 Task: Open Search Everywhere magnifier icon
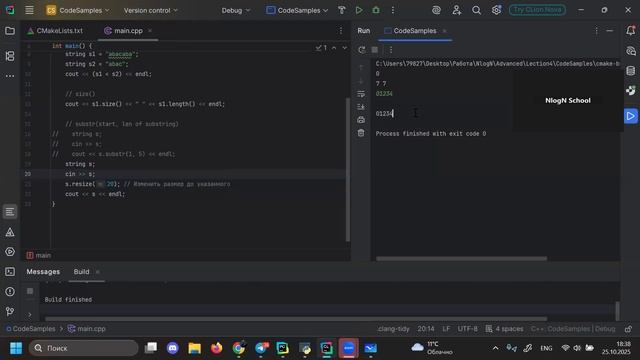pos(476,10)
